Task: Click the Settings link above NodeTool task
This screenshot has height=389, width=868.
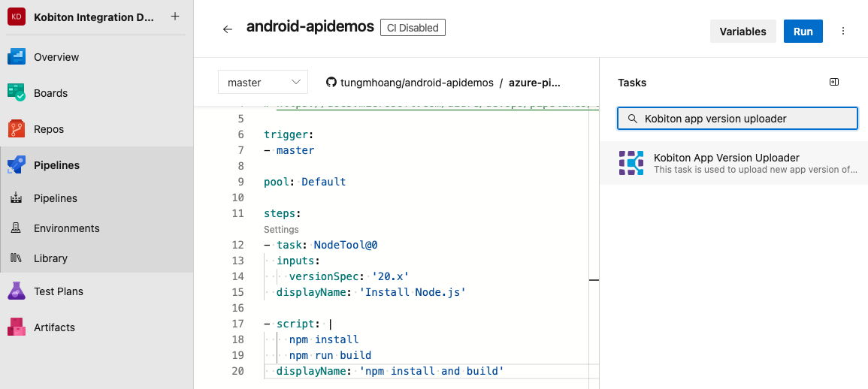Action: pos(281,229)
